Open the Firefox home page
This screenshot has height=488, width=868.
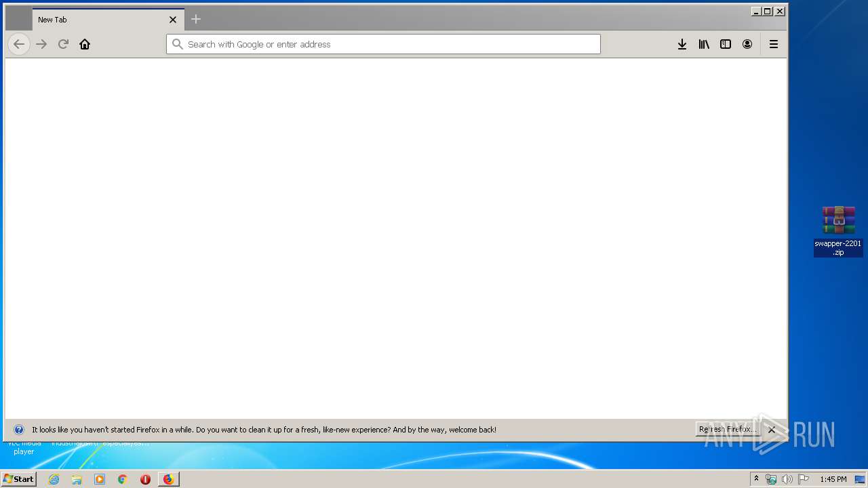pos(85,44)
